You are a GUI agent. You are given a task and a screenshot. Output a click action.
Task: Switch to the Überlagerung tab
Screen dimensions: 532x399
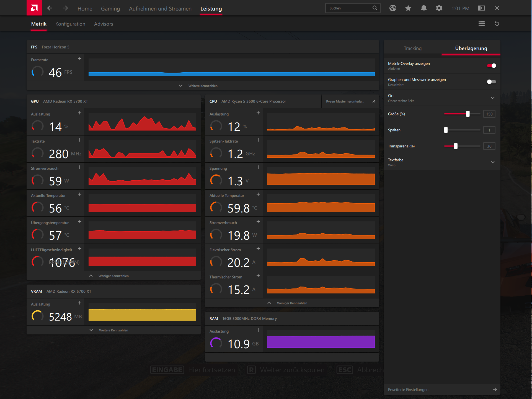click(471, 48)
